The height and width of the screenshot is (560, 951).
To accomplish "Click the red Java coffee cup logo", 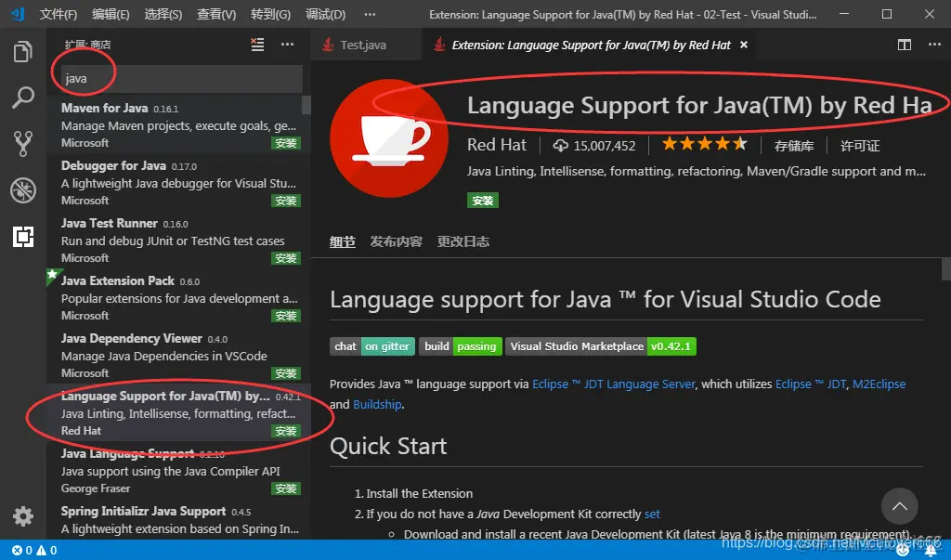I will (389, 138).
